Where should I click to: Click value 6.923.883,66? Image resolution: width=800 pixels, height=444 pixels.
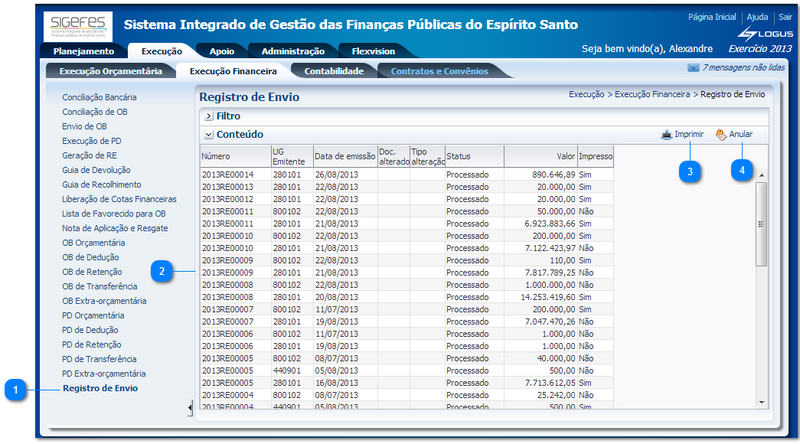pyautogui.click(x=549, y=224)
